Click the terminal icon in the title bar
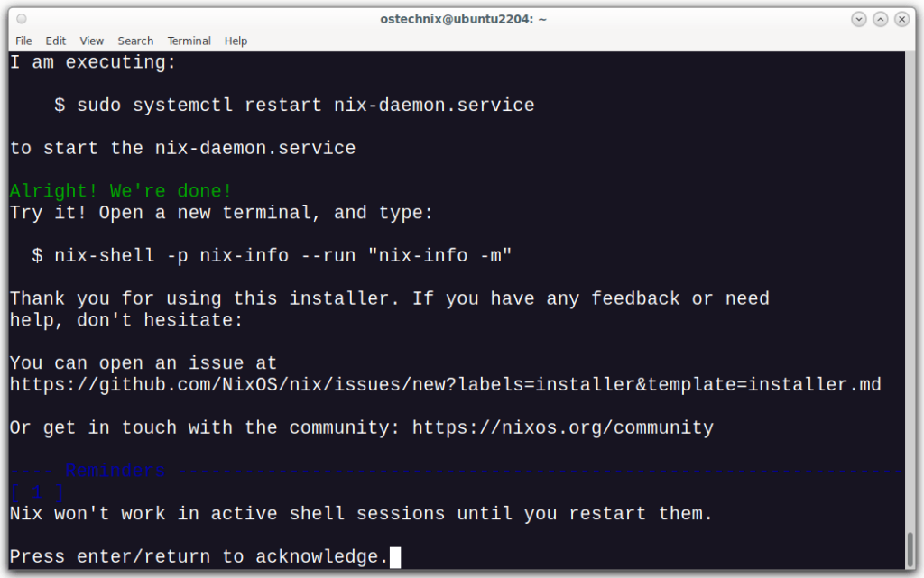 pos(20,18)
